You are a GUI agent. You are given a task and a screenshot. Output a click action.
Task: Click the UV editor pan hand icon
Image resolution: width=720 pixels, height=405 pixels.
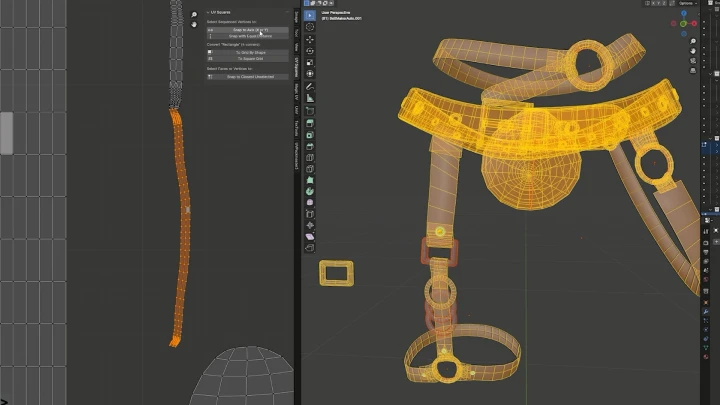click(194, 26)
